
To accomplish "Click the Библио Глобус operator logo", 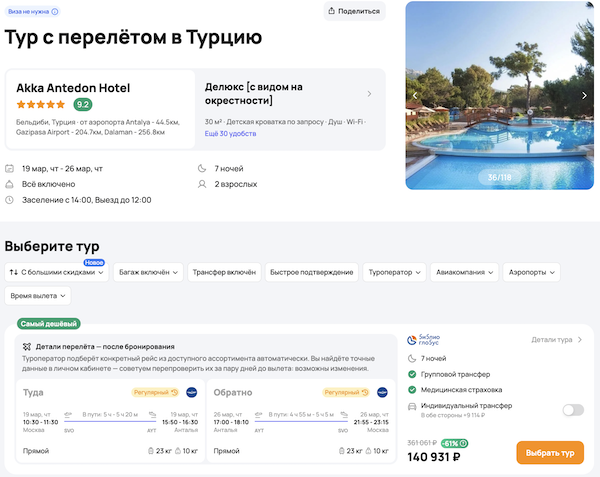I will coord(425,340).
